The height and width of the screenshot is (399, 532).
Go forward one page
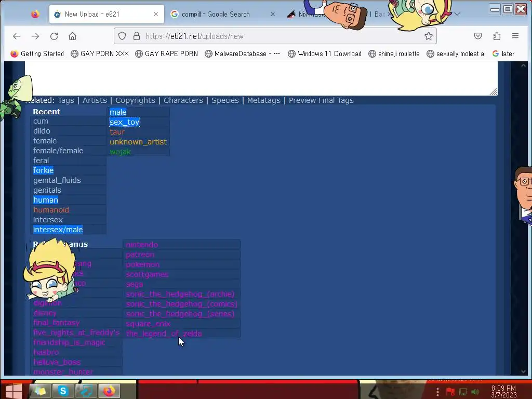pos(35,36)
